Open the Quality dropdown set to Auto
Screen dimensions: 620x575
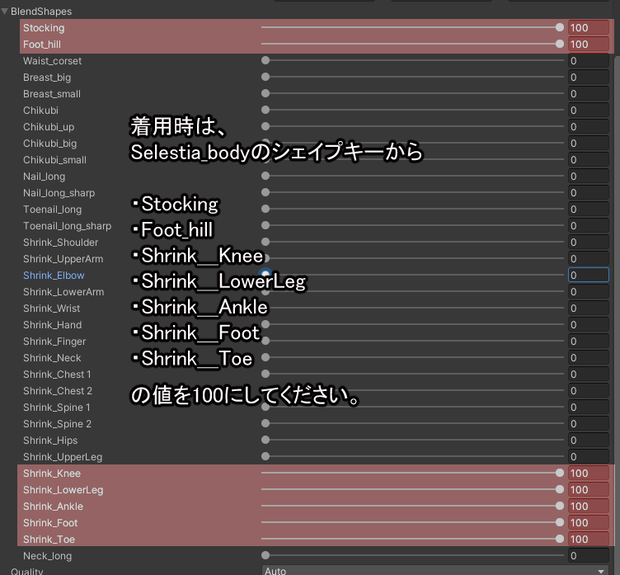point(435,571)
